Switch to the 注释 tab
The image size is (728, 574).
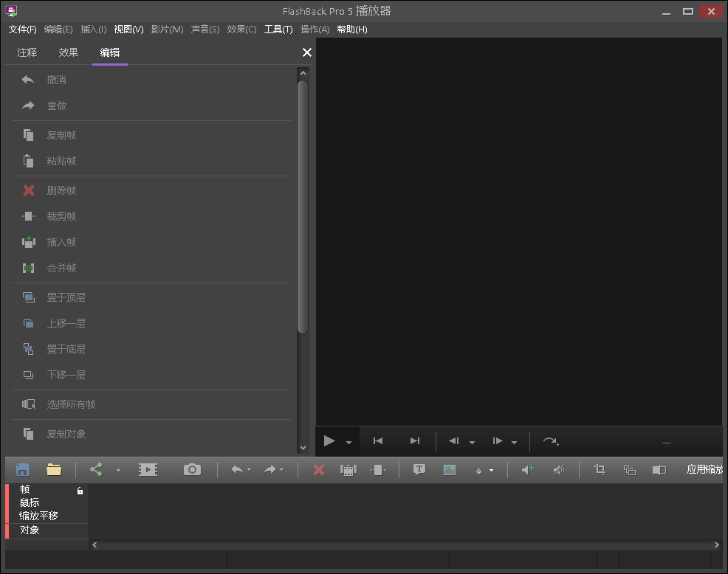[x=27, y=52]
